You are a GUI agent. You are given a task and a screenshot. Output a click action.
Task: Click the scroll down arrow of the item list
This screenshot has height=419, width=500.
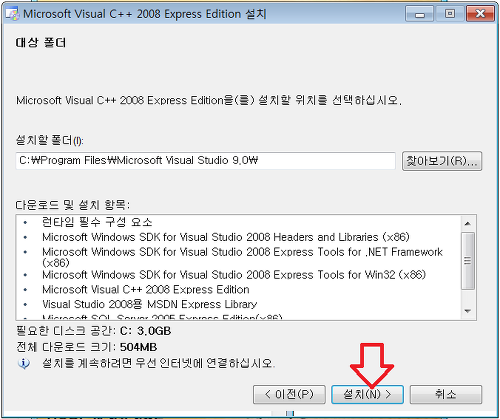click(468, 311)
